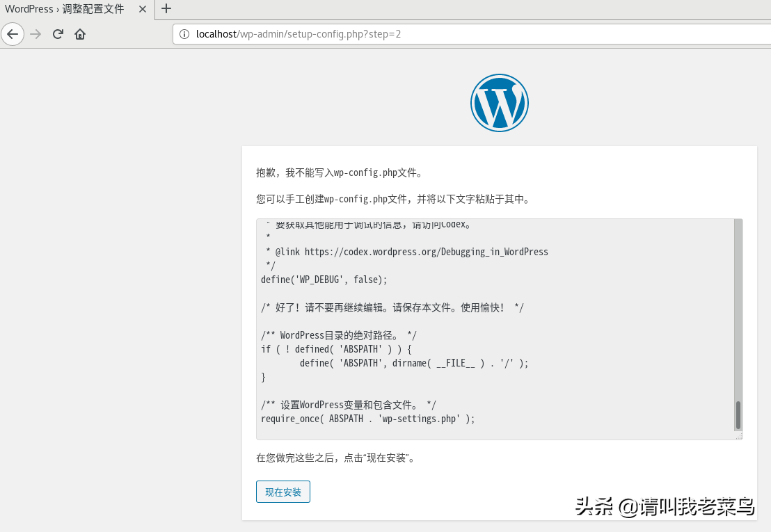This screenshot has height=532, width=771.
Task: Click the line define( 'ABSPATH', dirname( __FILE__ ) . '/' );
Action: (414, 363)
